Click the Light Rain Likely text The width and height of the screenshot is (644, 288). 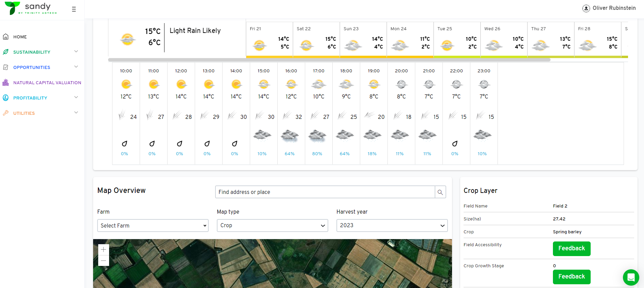pyautogui.click(x=195, y=31)
